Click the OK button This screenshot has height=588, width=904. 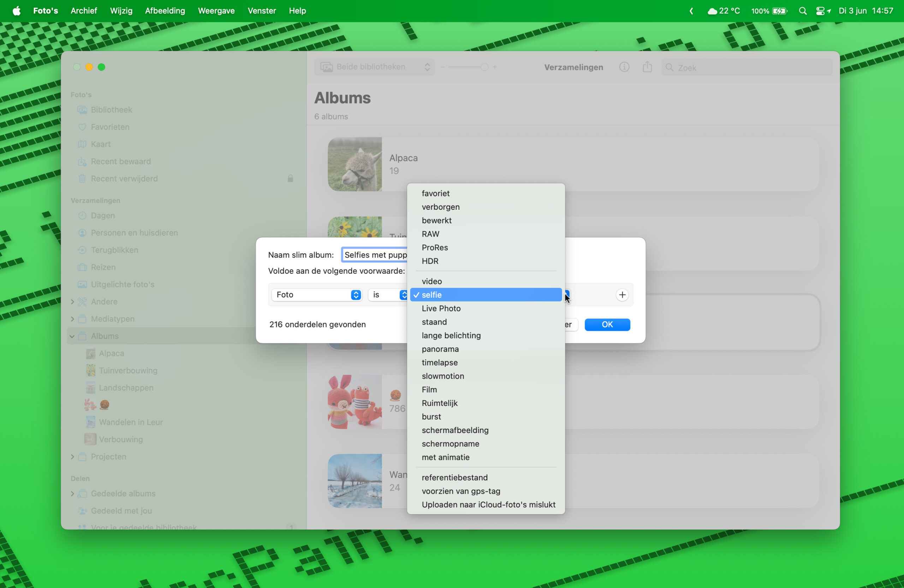(x=607, y=325)
